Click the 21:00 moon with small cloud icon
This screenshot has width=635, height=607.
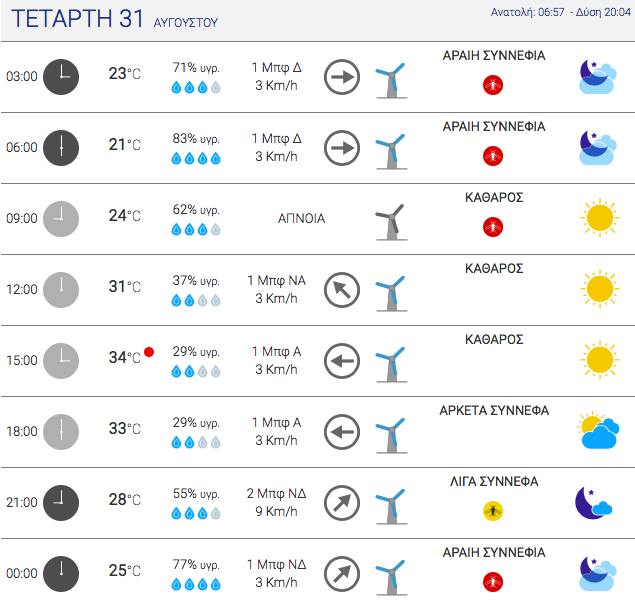pyautogui.click(x=593, y=503)
